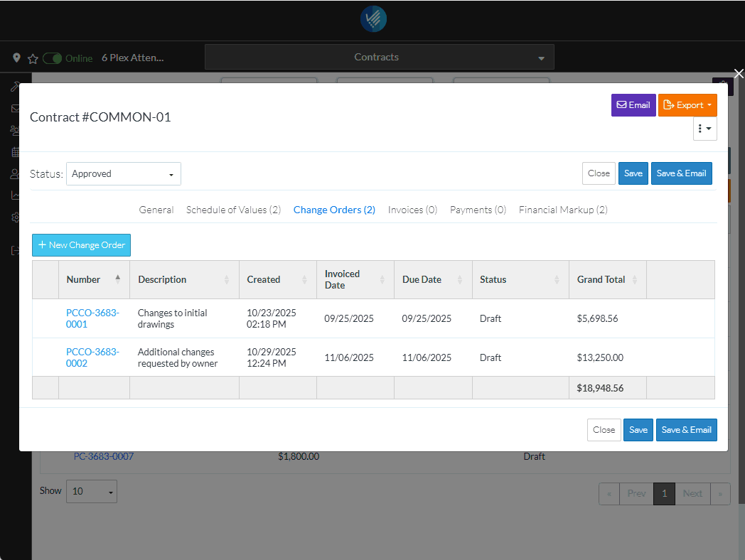Screen dimensions: 745x560
Task: Sort by Due Date column
Action: pos(433,279)
